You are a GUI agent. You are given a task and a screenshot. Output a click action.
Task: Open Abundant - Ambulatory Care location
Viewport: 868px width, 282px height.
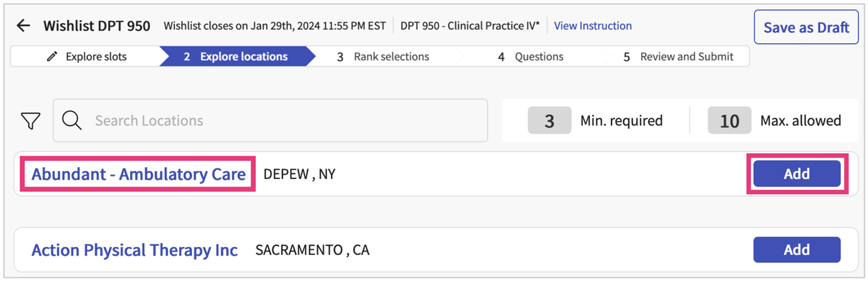(x=138, y=174)
